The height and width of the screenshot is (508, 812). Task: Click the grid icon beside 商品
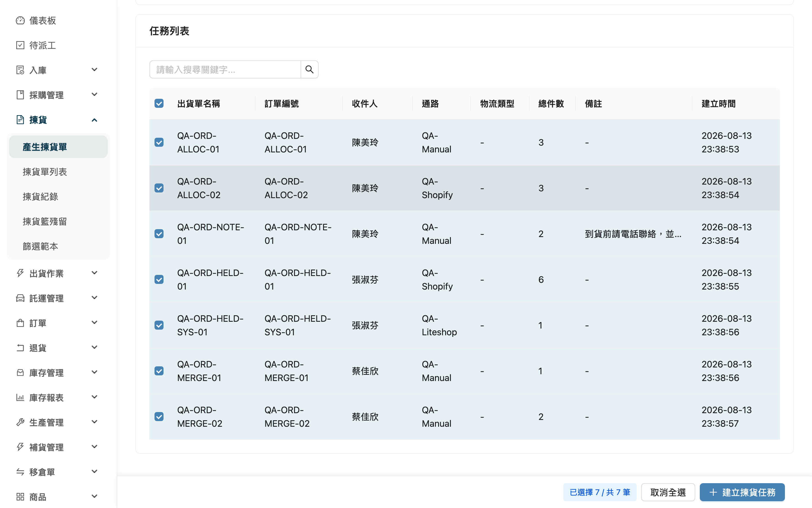tap(20, 497)
